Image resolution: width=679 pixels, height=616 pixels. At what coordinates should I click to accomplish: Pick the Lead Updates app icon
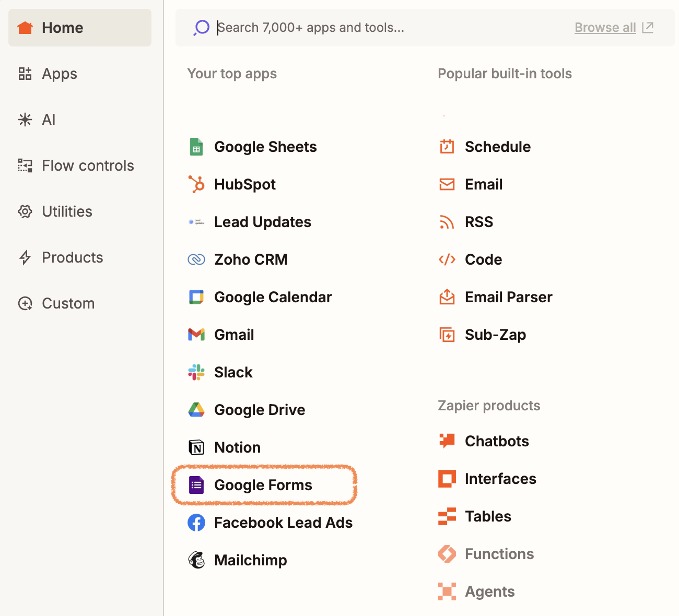point(196,222)
